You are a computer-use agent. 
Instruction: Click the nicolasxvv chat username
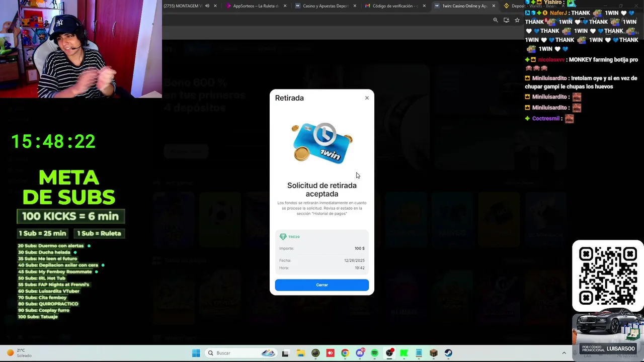(x=551, y=60)
